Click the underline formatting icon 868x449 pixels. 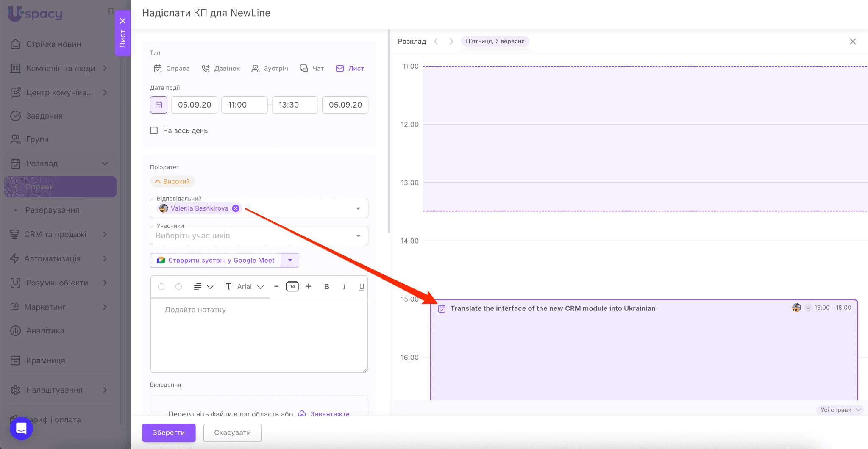(x=362, y=287)
